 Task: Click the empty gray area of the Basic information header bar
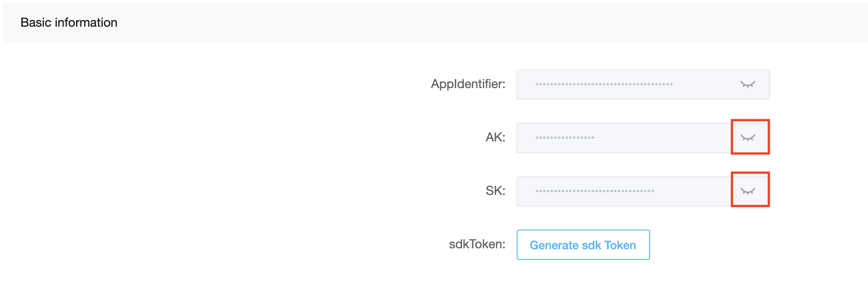489,23
